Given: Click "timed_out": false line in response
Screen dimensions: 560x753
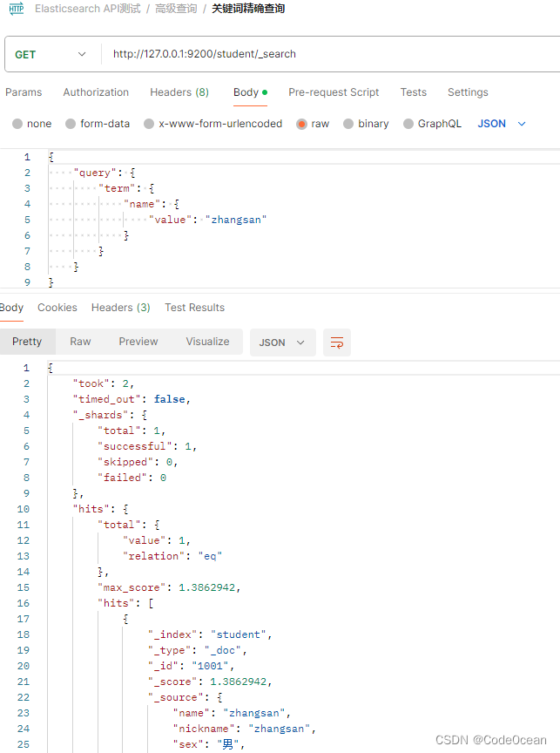Looking at the screenshot, I should click(x=132, y=399).
